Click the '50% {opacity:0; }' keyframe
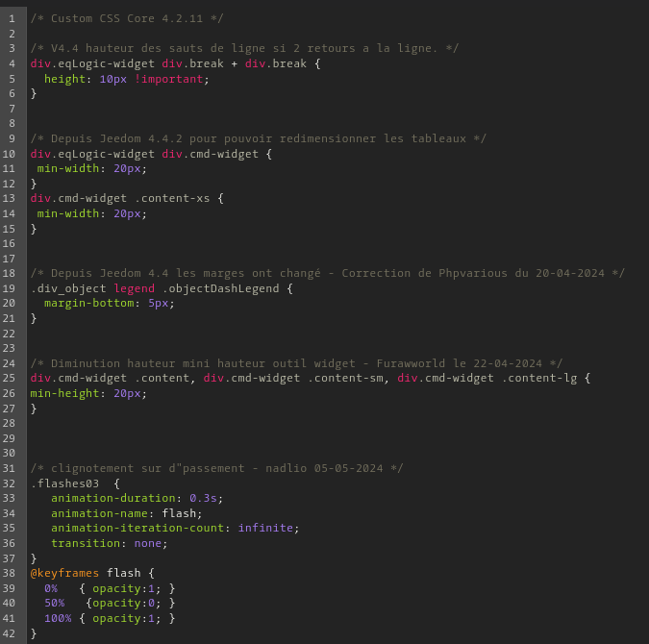Screen dimensions: 649x644 point(110,604)
